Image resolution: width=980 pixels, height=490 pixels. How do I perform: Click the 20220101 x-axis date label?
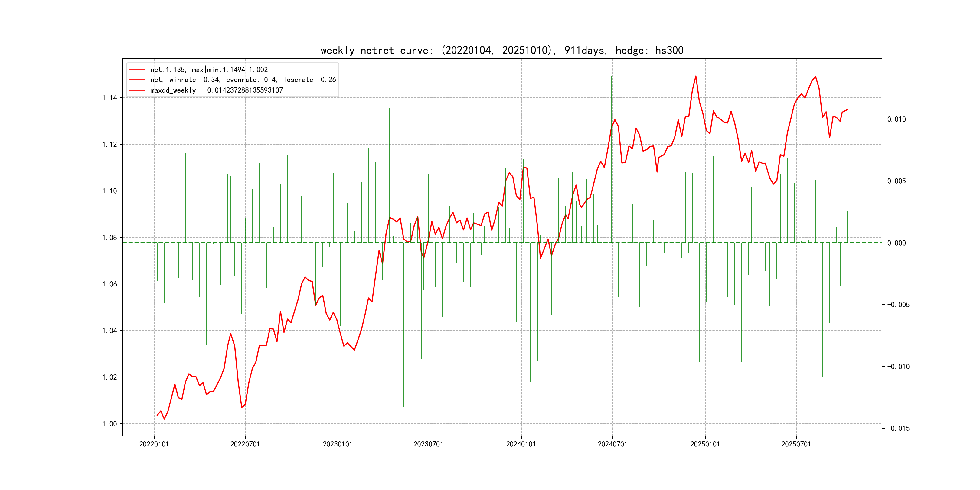click(154, 444)
